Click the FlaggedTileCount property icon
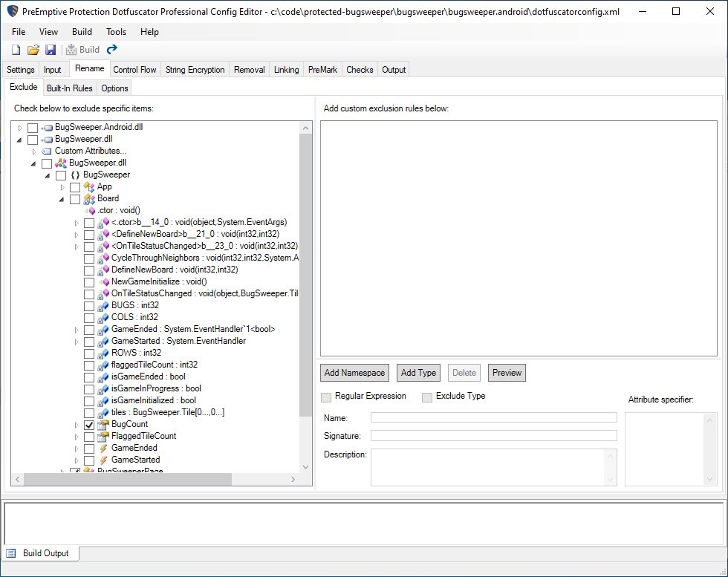Image resolution: width=728 pixels, height=577 pixels. coord(103,437)
